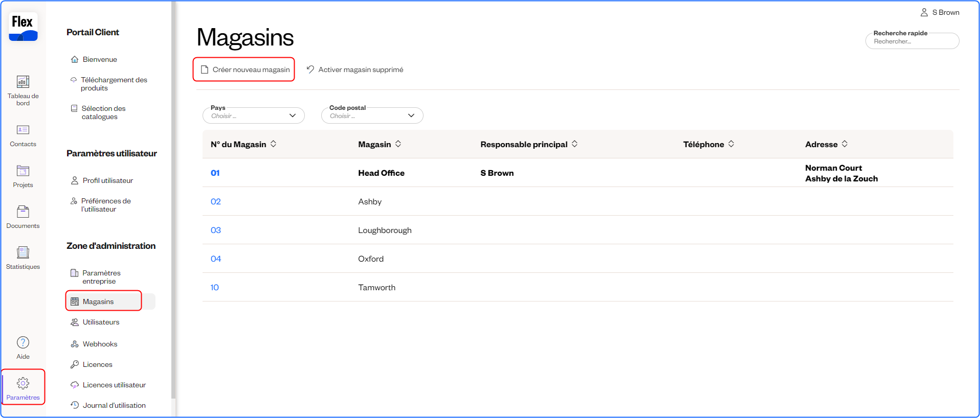The height and width of the screenshot is (418, 980).
Task: Open store number 03 link
Action: tap(216, 230)
